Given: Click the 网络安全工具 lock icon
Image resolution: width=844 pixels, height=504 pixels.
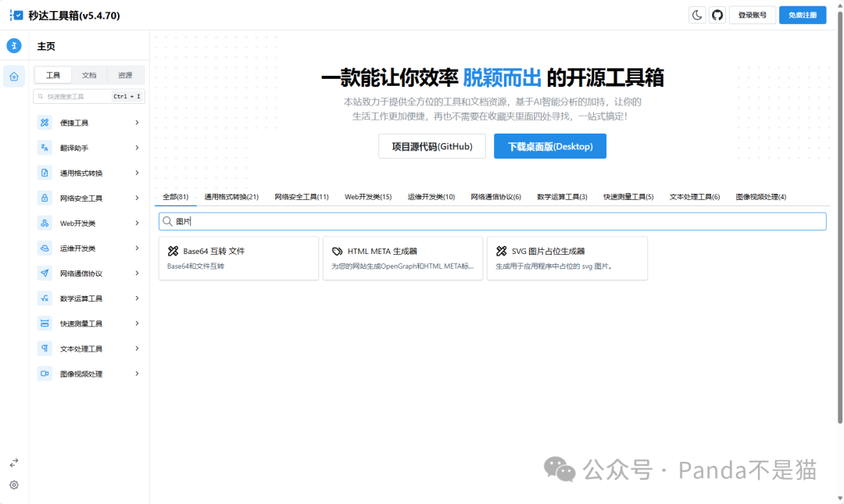Looking at the screenshot, I should (45, 198).
